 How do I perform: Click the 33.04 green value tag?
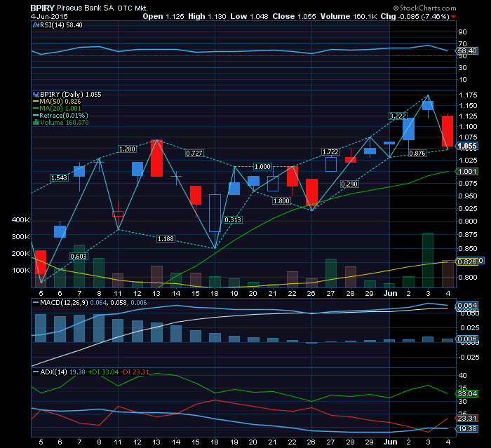[x=467, y=393]
